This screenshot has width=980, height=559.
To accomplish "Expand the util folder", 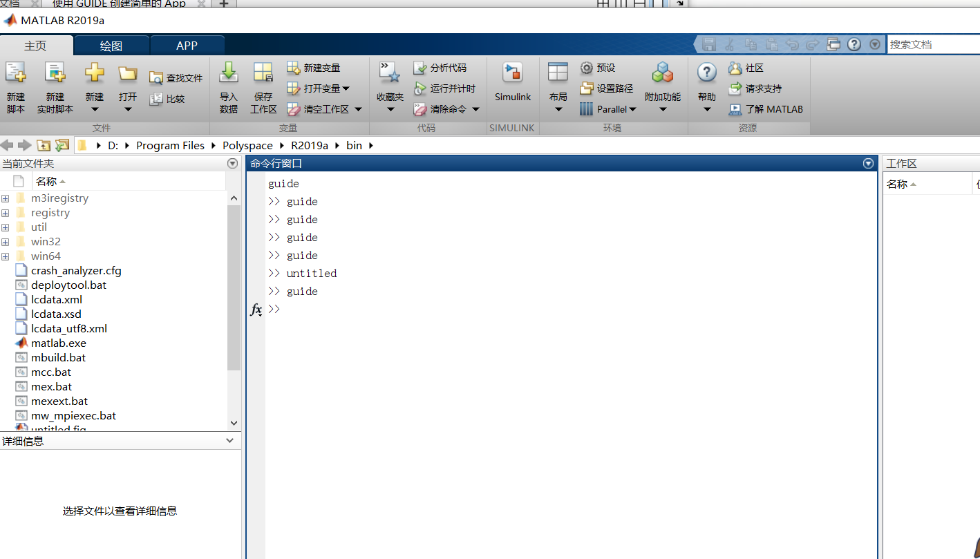I will pyautogui.click(x=5, y=227).
